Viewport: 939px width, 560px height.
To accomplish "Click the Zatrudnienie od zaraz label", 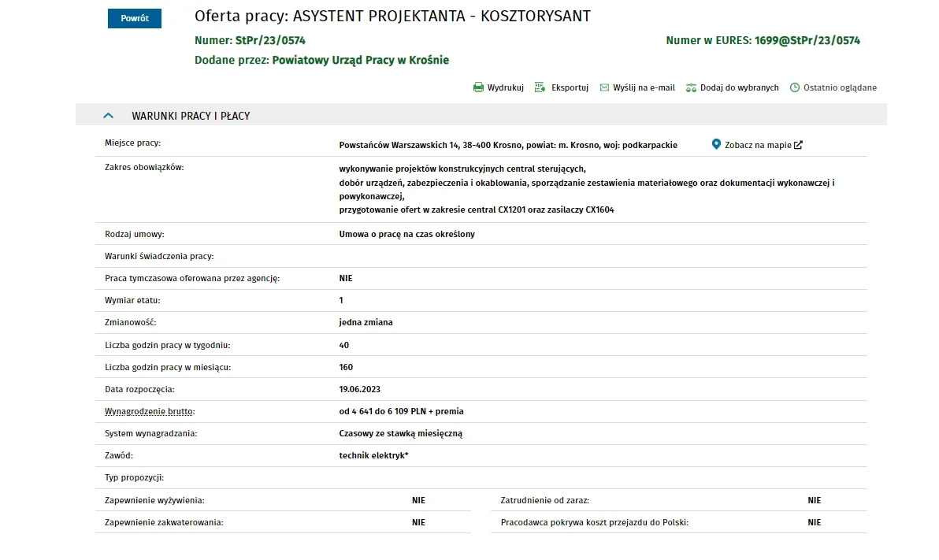I will pos(545,501).
